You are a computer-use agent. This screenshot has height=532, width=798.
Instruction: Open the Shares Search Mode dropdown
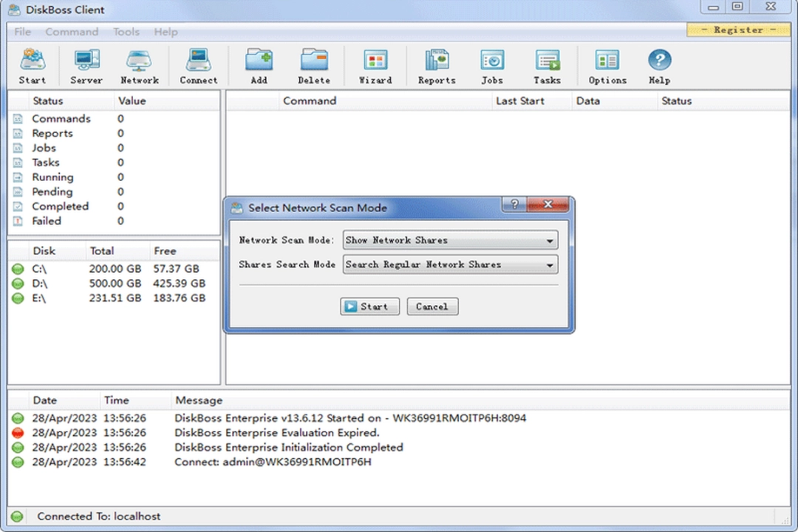coord(550,265)
